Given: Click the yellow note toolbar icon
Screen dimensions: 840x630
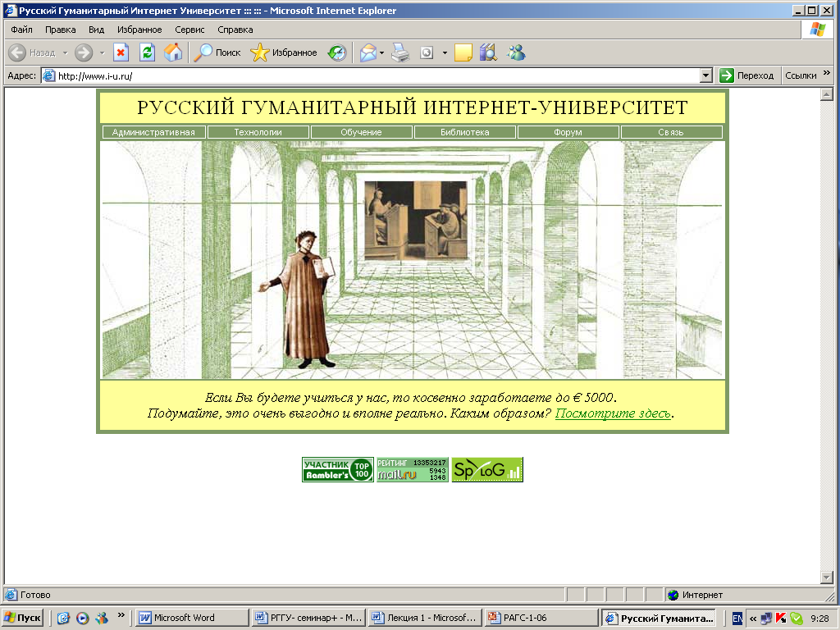Looking at the screenshot, I should click(x=463, y=52).
